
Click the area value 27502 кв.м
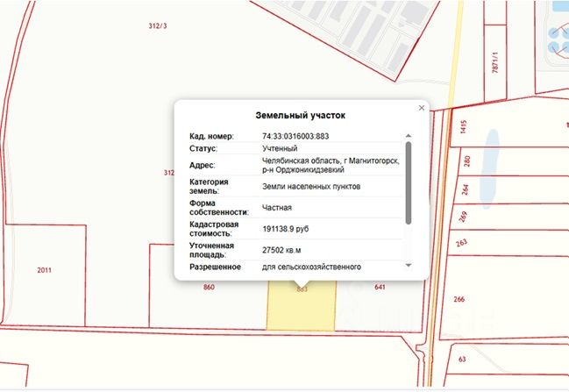pyautogui.click(x=281, y=250)
